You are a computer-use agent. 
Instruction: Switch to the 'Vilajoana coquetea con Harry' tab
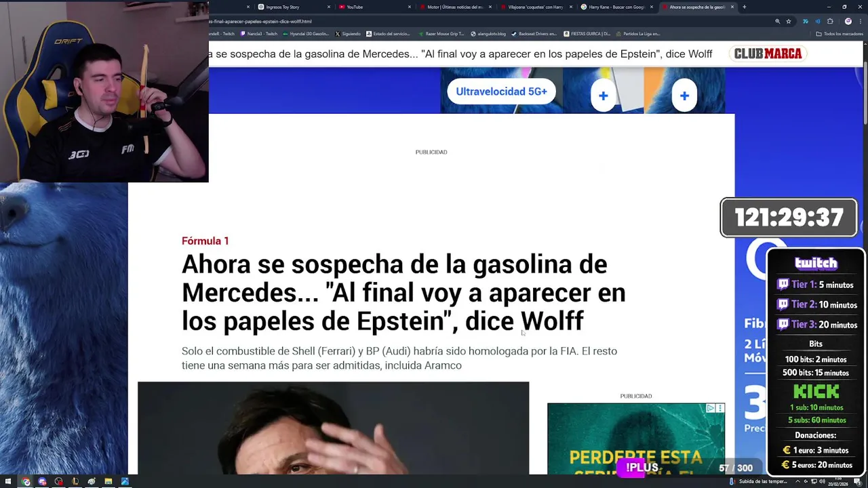535,7
